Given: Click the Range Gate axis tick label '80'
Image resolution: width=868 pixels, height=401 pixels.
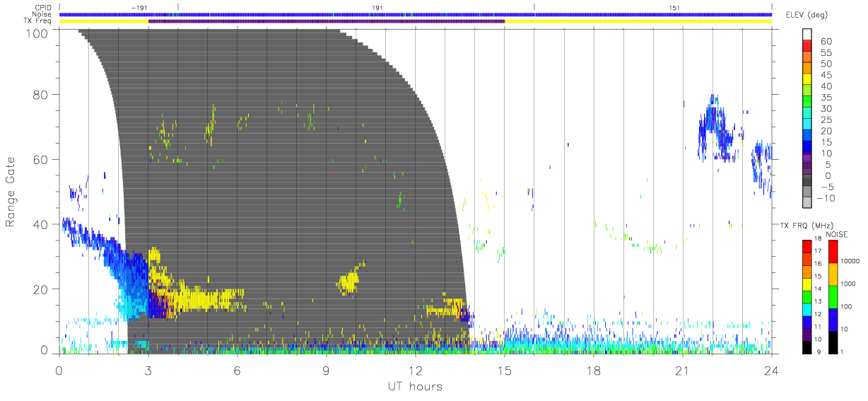Looking at the screenshot, I should pyautogui.click(x=40, y=94).
